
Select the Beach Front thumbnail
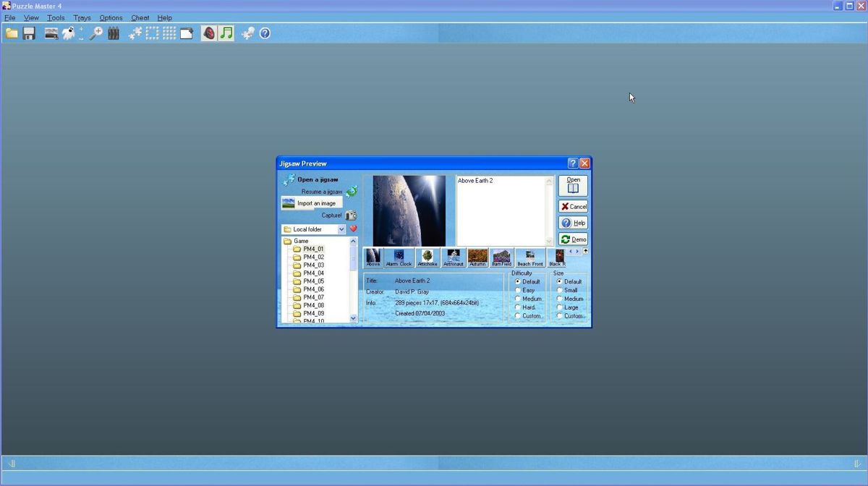point(530,258)
